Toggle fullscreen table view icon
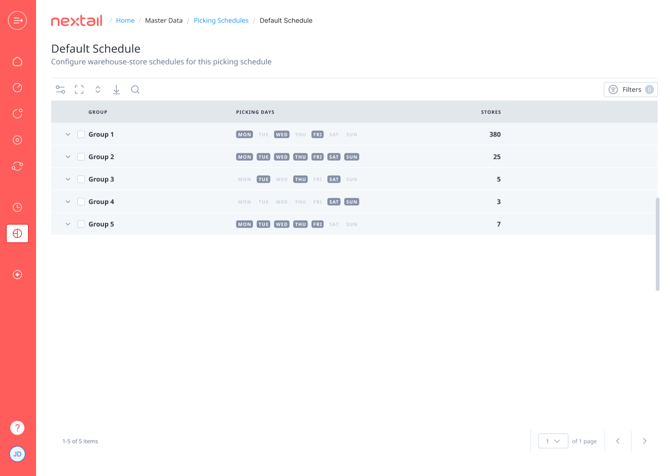Image resolution: width=670 pixels, height=476 pixels. coord(79,89)
